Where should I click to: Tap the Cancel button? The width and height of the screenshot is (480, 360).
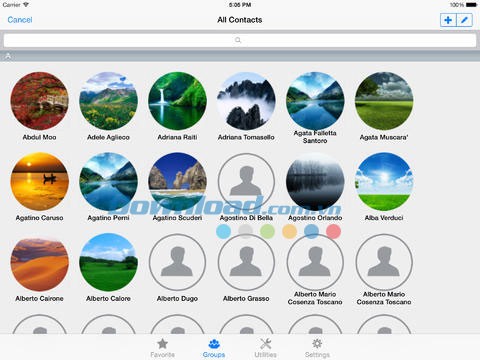tap(20, 20)
